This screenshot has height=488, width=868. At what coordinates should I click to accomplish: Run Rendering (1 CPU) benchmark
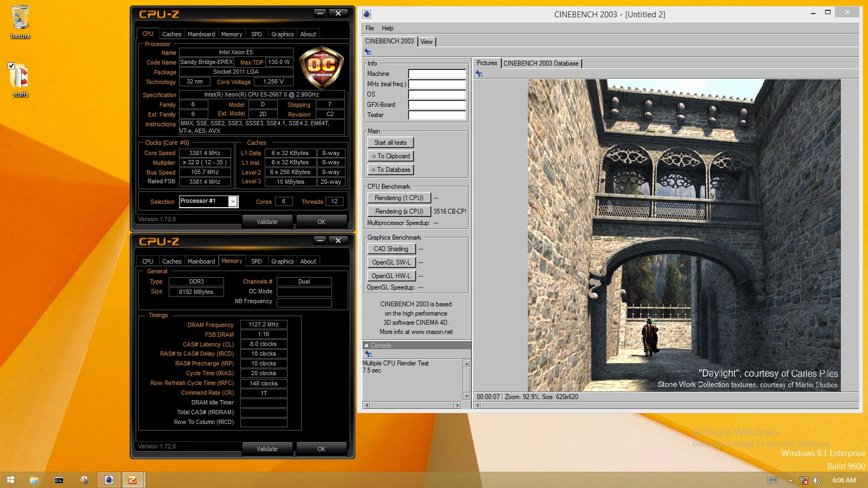(399, 198)
